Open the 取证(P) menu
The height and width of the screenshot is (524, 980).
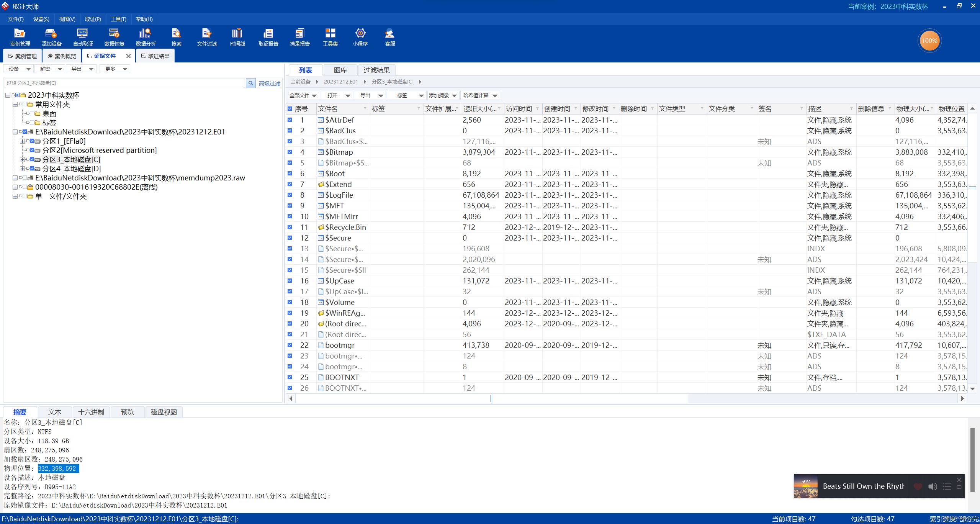93,19
